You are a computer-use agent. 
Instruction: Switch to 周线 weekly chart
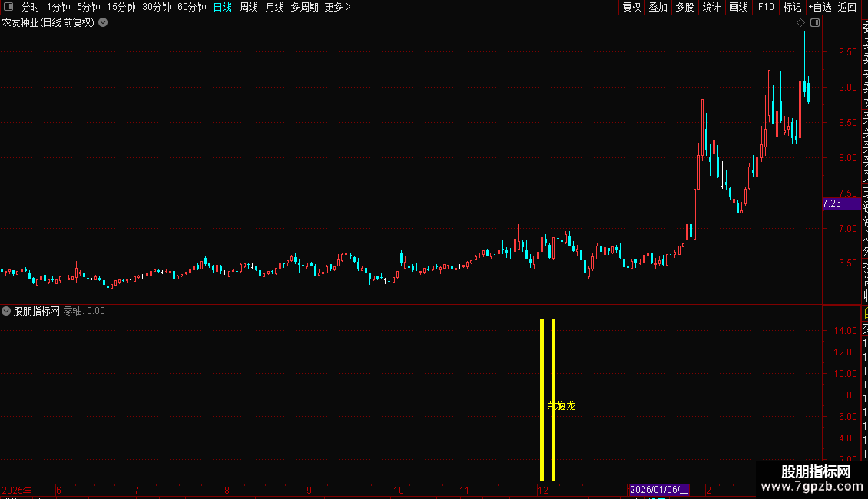[x=249, y=7]
